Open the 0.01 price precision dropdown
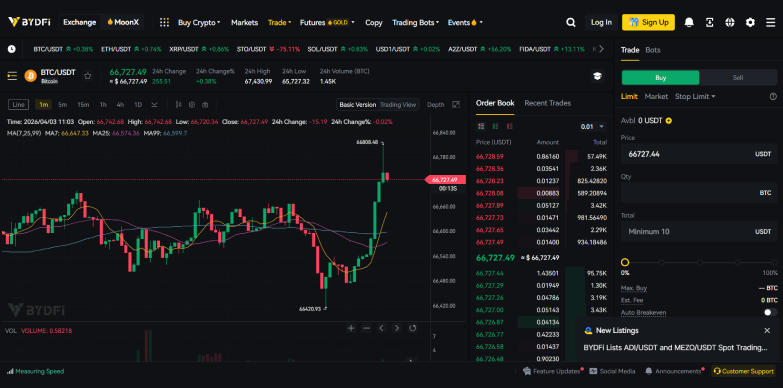The width and height of the screenshot is (783, 388). pyautogui.click(x=593, y=126)
